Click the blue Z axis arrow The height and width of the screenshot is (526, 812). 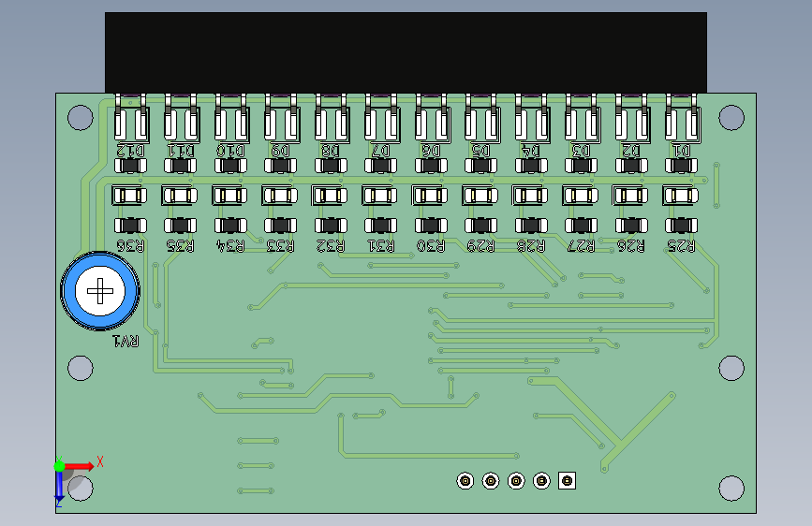coord(59,487)
